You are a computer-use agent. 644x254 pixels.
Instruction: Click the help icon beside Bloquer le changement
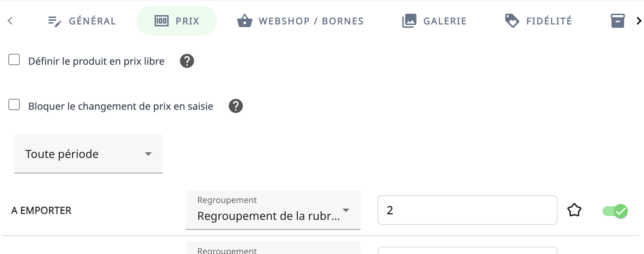pos(236,106)
